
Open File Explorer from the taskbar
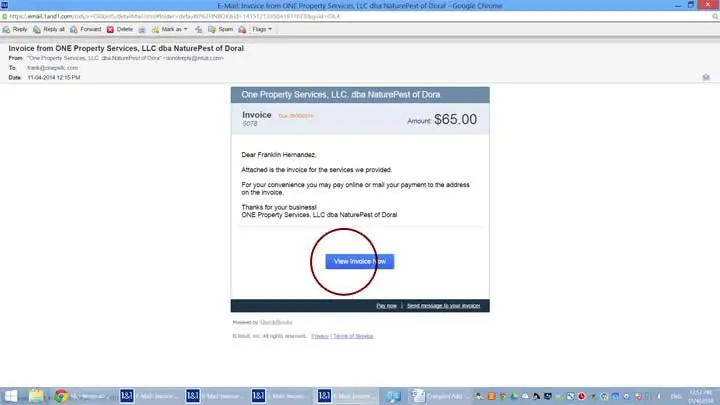pos(36,396)
